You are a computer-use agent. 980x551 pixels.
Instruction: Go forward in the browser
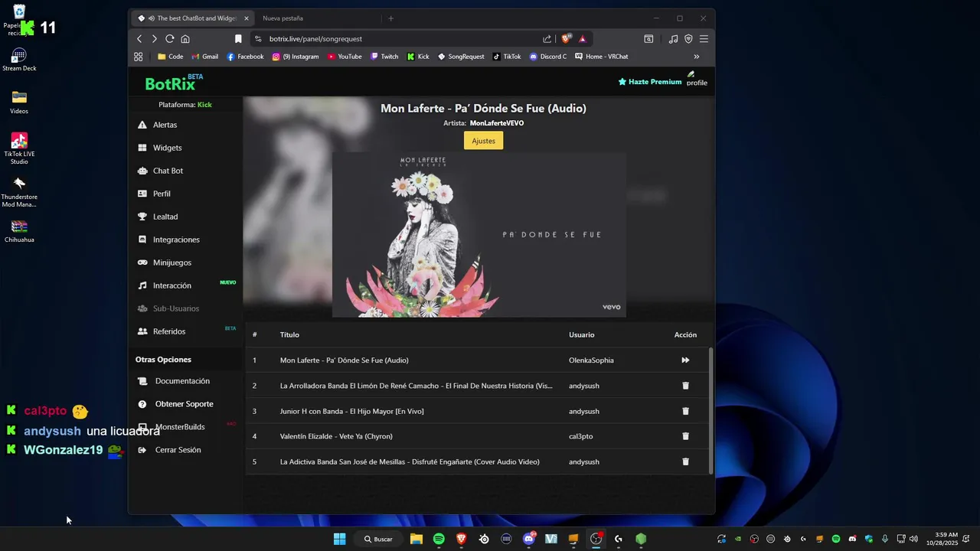point(155,39)
